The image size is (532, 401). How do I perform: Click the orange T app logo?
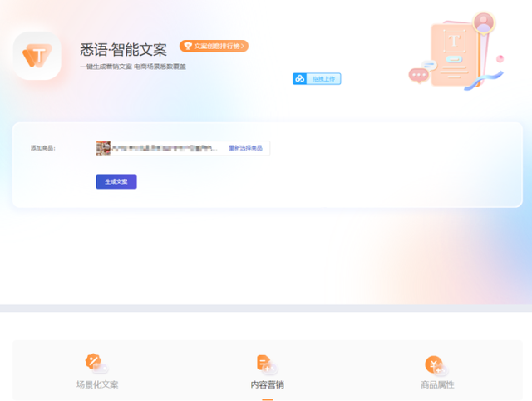tap(37, 56)
